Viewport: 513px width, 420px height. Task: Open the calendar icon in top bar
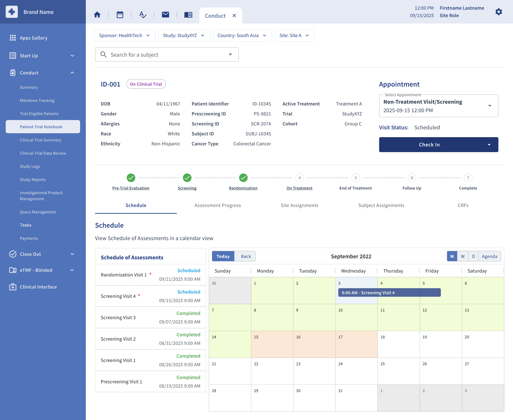[120, 15]
